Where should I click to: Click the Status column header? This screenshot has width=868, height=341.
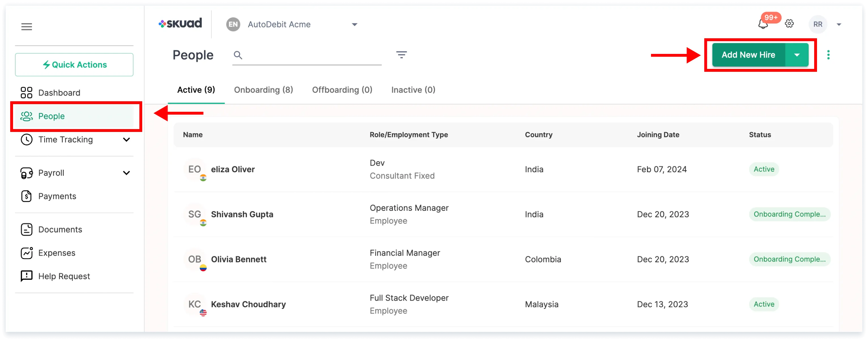pyautogui.click(x=760, y=135)
